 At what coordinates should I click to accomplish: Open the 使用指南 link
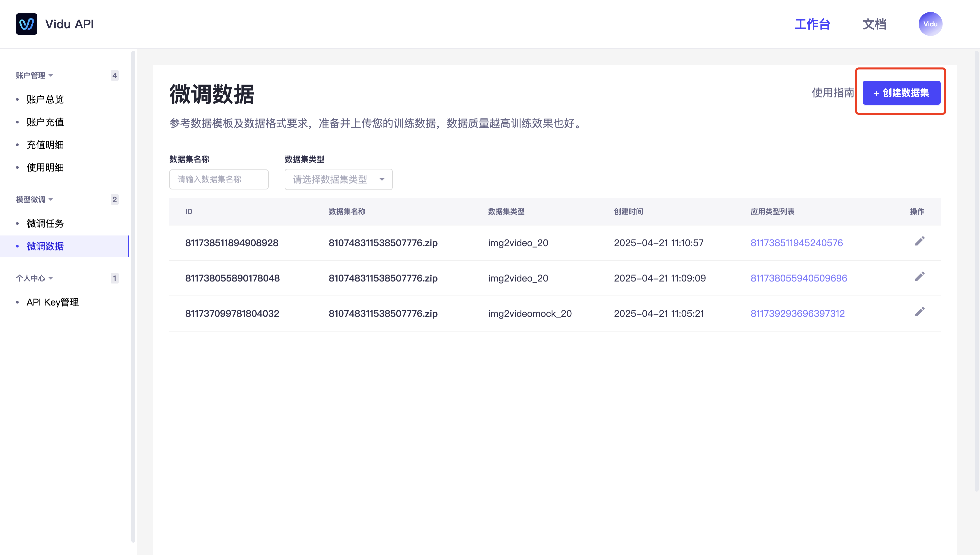click(x=833, y=93)
